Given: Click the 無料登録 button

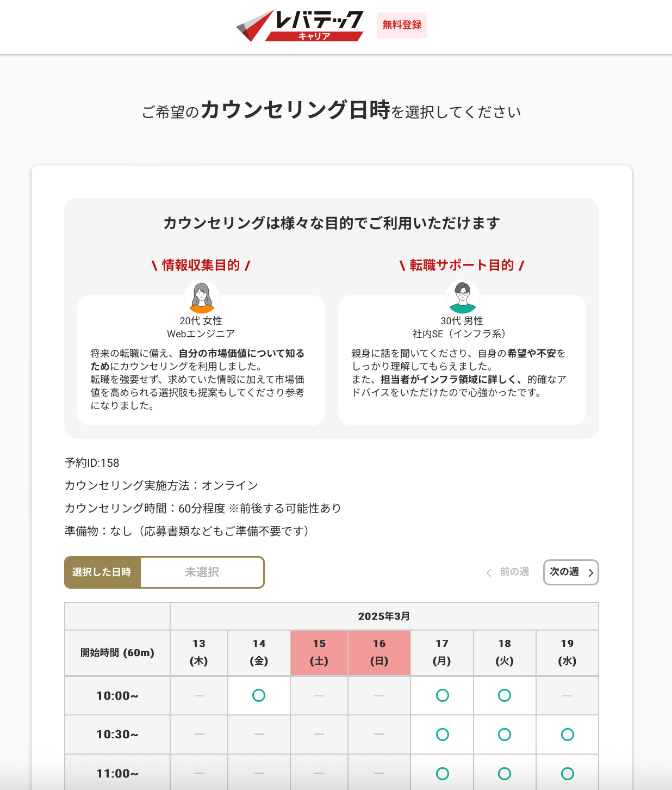Looking at the screenshot, I should pos(401,25).
